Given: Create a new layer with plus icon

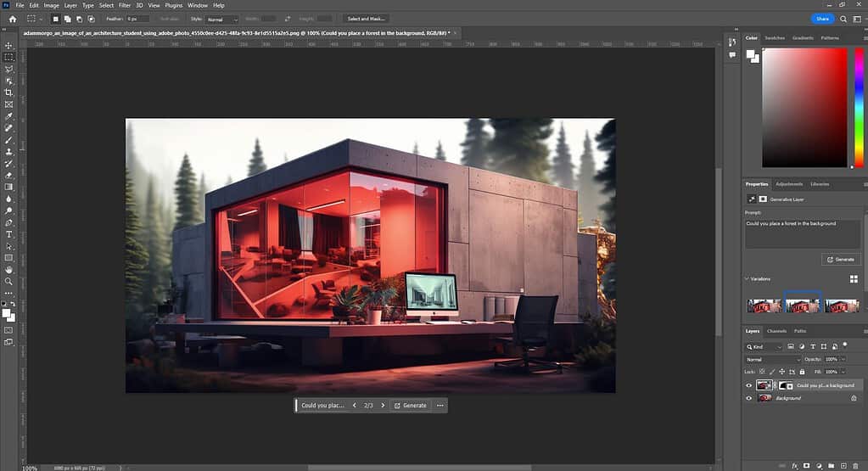Looking at the screenshot, I should pyautogui.click(x=843, y=466).
